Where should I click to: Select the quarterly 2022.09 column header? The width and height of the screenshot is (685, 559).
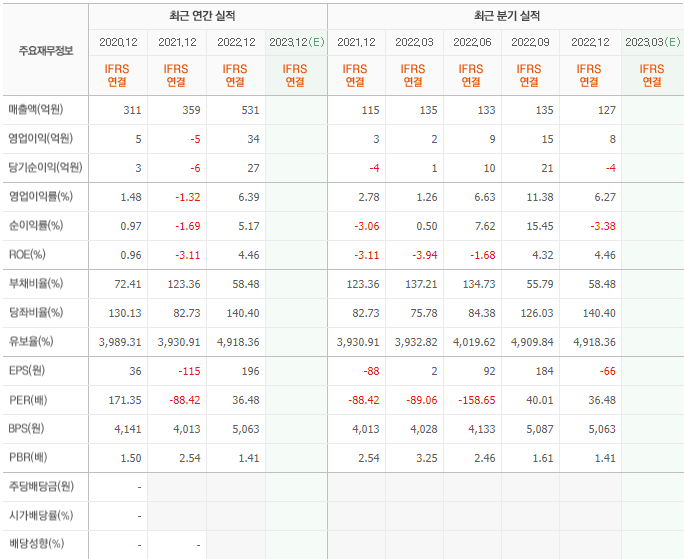[530, 42]
